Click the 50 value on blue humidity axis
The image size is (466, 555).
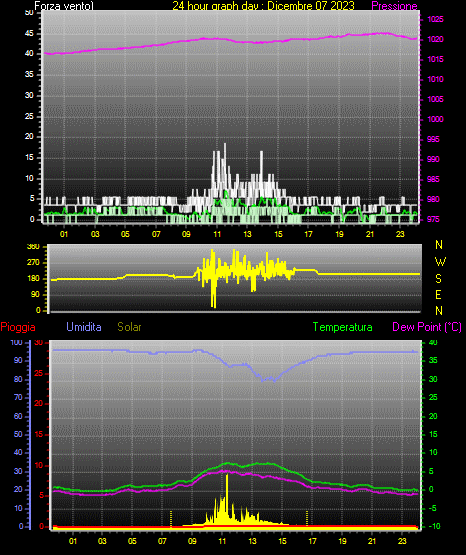pyautogui.click(x=18, y=434)
